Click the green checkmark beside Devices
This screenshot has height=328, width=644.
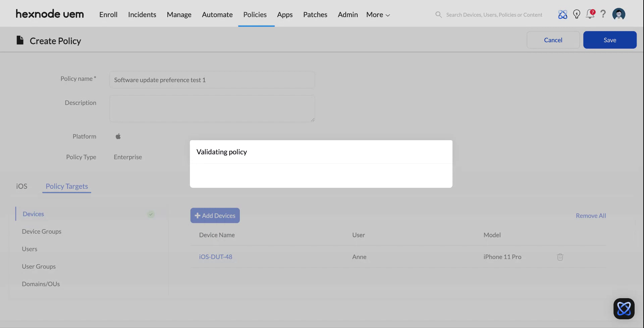151,214
